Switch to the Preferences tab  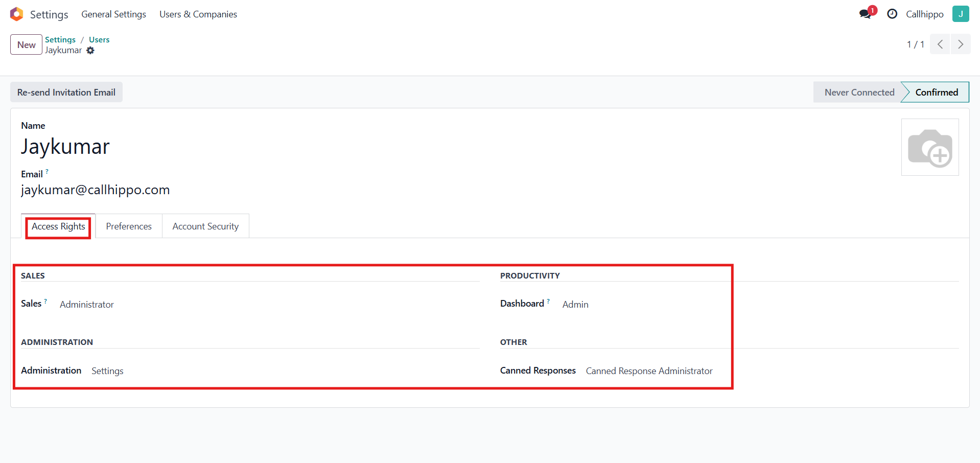click(129, 226)
